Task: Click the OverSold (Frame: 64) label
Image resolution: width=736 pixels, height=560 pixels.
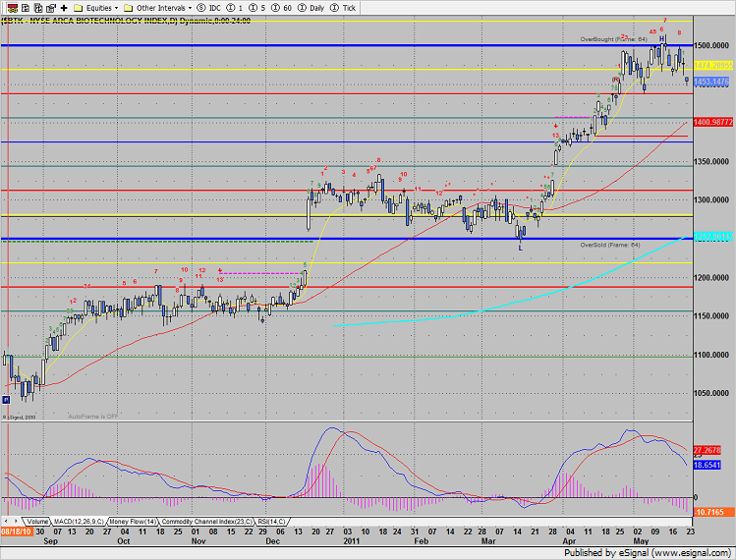Action: 610,245
